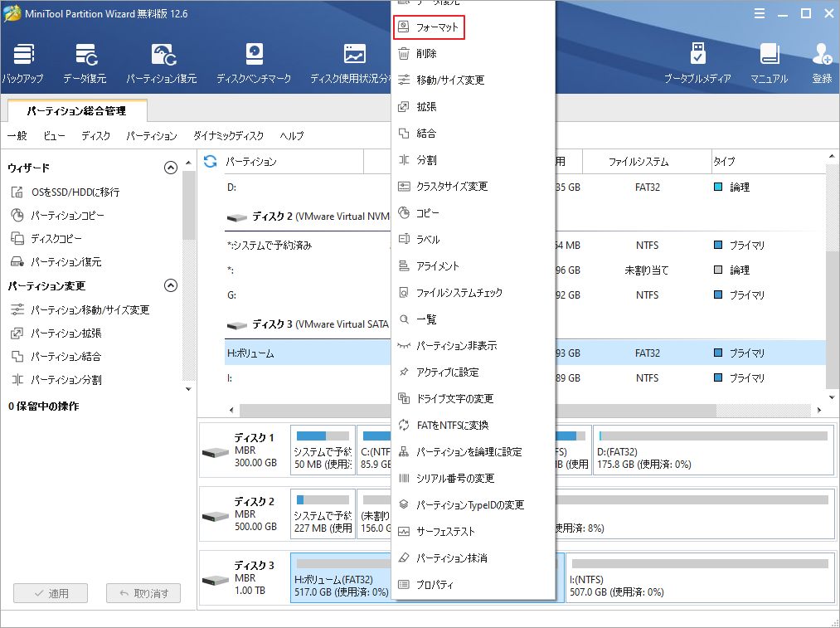The image size is (840, 628).
Task: Open ブータブルメディア creator
Action: point(699,60)
